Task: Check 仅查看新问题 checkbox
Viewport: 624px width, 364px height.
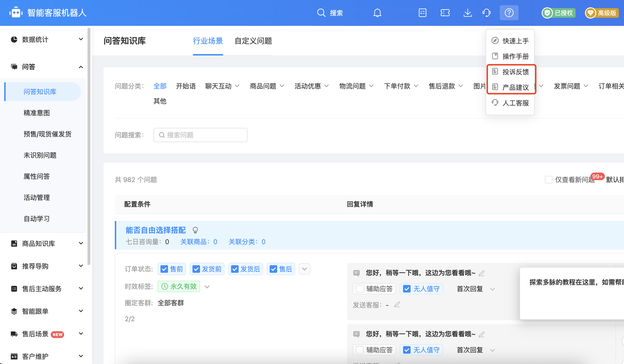Action: coord(548,180)
